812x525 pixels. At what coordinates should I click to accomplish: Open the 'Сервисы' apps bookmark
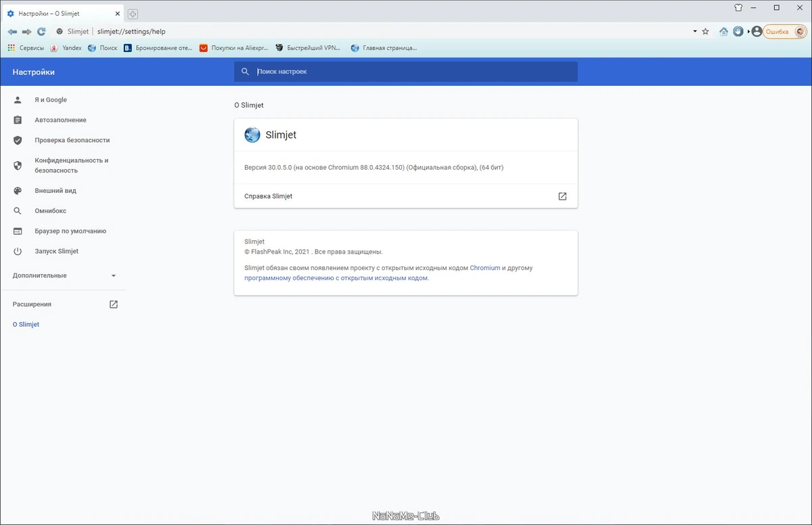click(26, 48)
